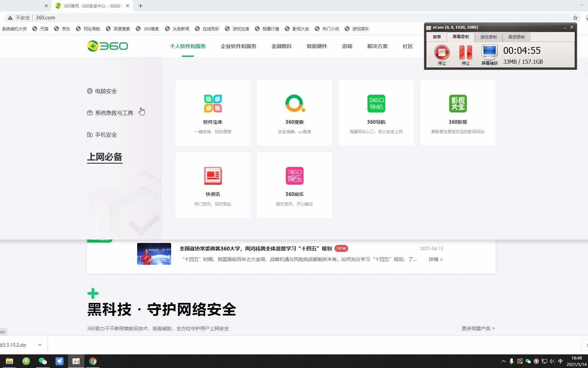Close the 360官网 browser tab

pyautogui.click(x=128, y=6)
